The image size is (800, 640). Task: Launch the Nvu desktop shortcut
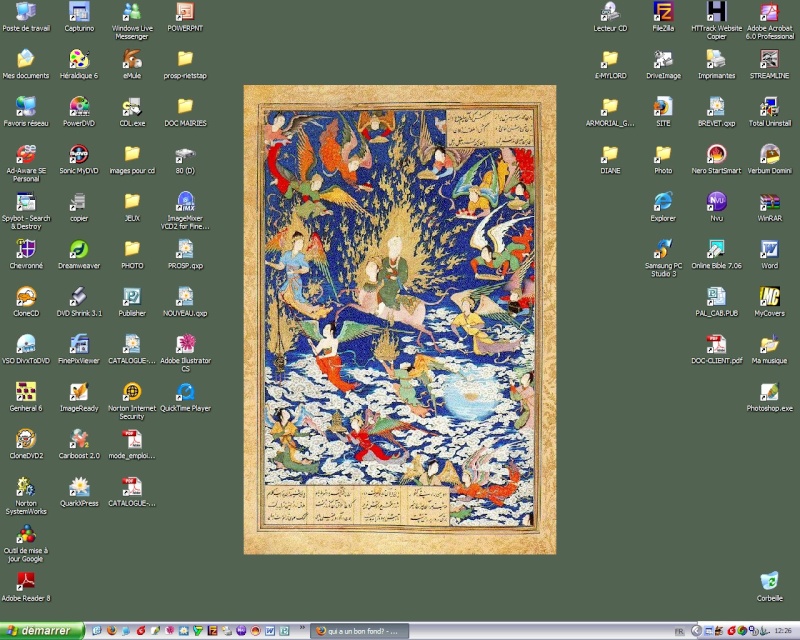(716, 206)
